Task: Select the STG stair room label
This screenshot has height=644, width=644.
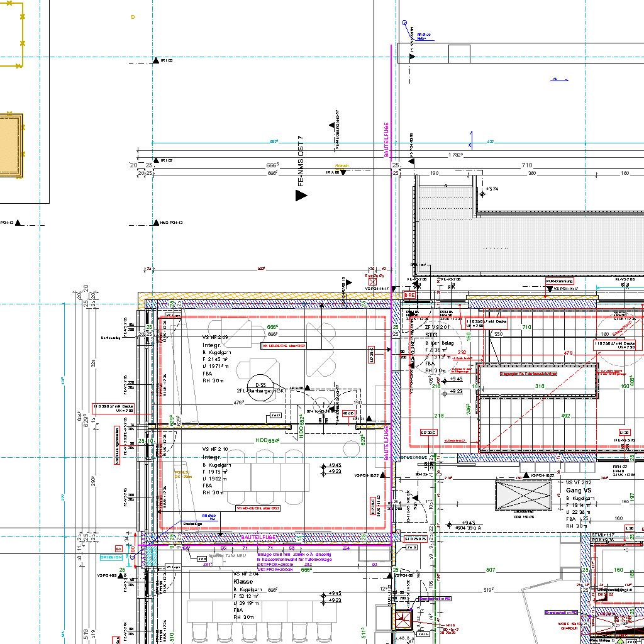Action: pyautogui.click(x=431, y=335)
